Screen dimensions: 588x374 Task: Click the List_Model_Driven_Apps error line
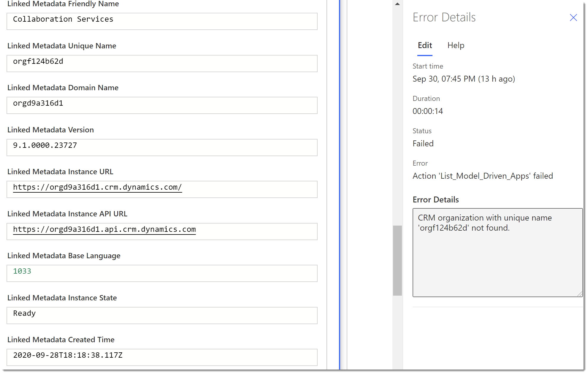(482, 176)
